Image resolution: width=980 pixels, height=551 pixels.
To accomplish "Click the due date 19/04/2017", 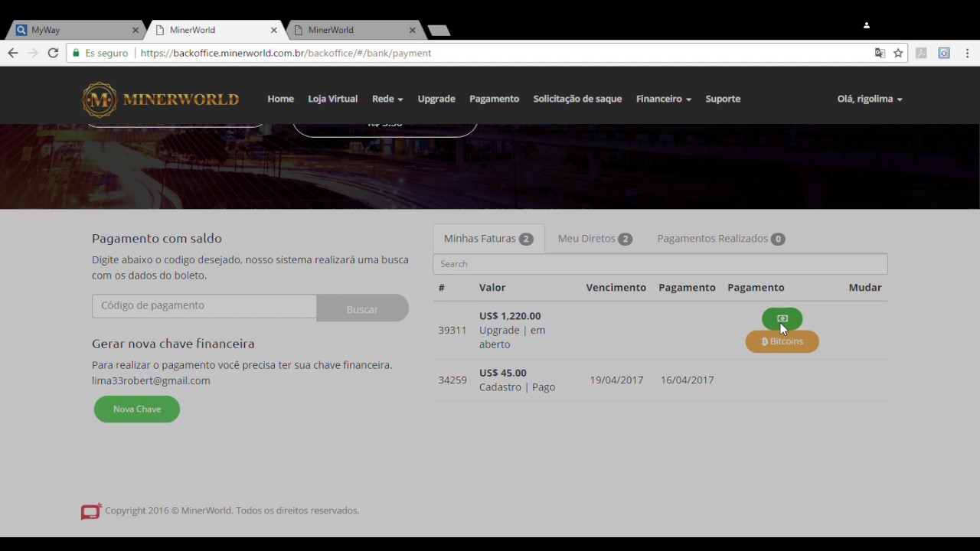I will (x=616, y=380).
